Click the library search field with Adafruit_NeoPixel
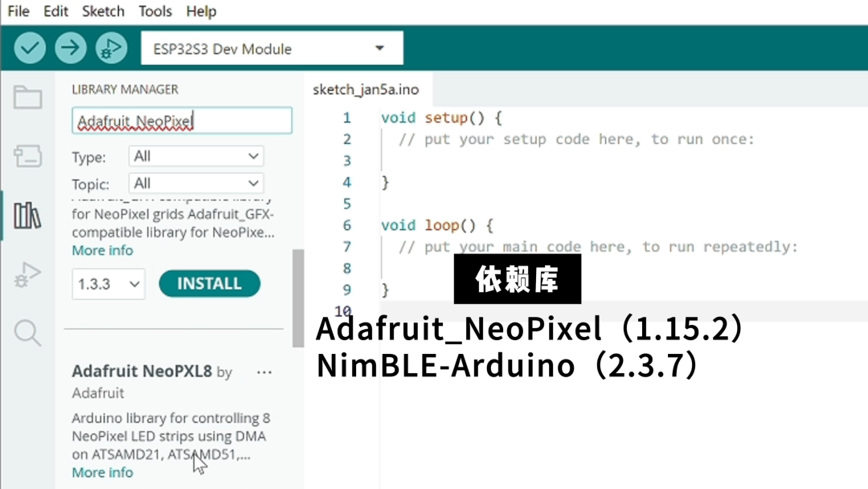The image size is (868, 489). tap(182, 121)
